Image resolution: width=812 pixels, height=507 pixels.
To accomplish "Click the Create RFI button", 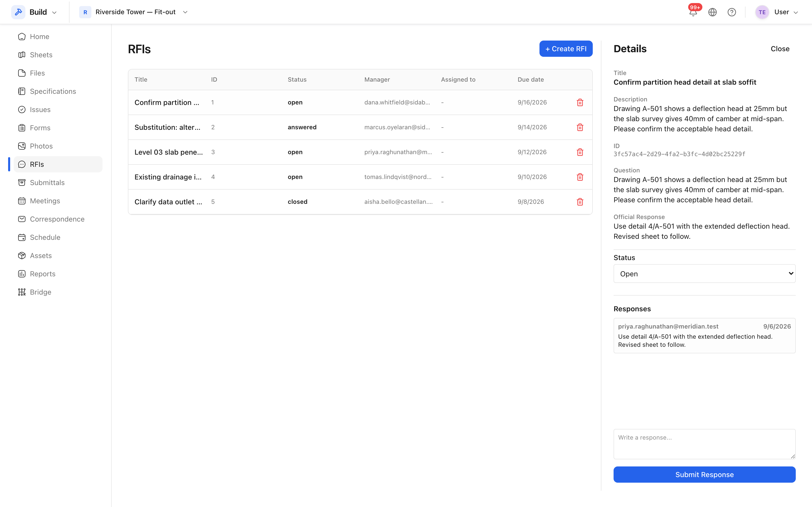I will pos(566,49).
